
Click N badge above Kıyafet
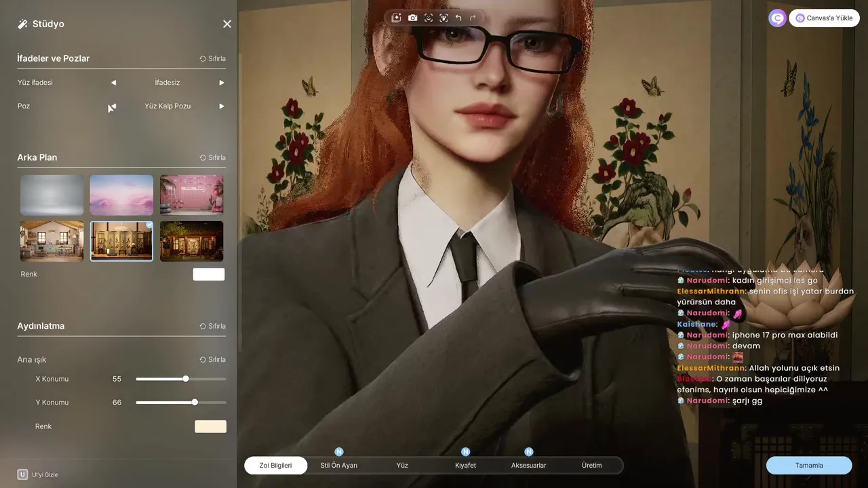[x=465, y=451]
